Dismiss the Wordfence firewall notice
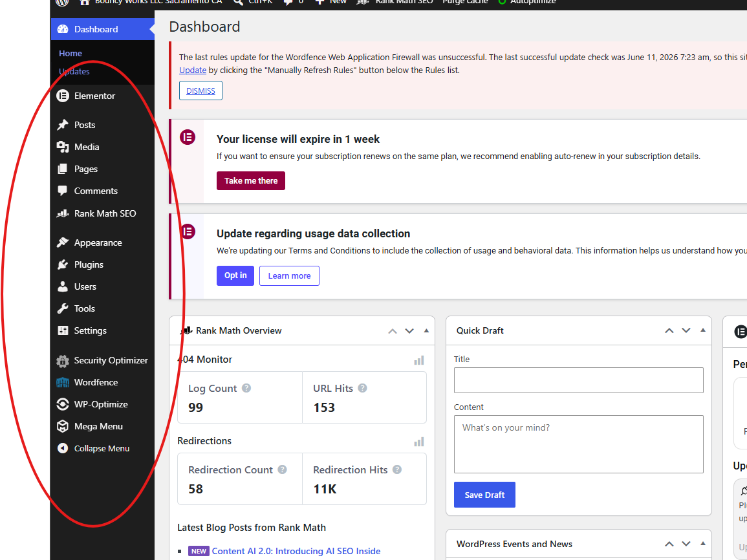Screen dimensions: 747x560 200,91
